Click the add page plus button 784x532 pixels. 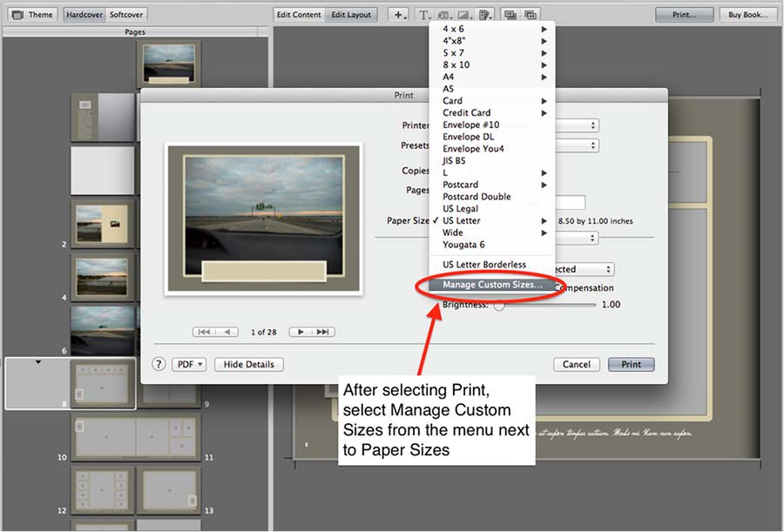pyautogui.click(x=399, y=15)
